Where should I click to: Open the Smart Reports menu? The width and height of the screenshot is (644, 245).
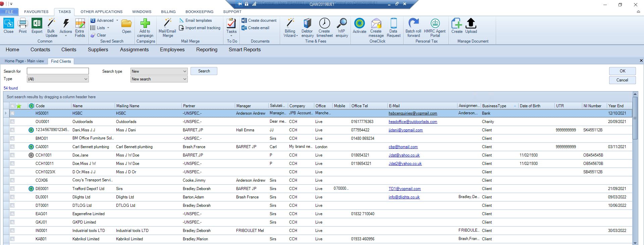tap(245, 50)
